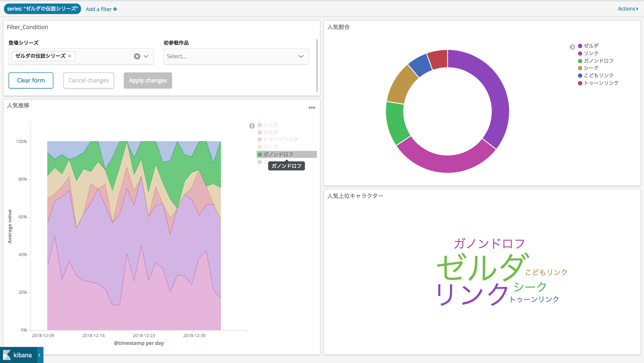Click the green color dot next to ガノンドロフ legend
644x363 pixels.
click(260, 154)
